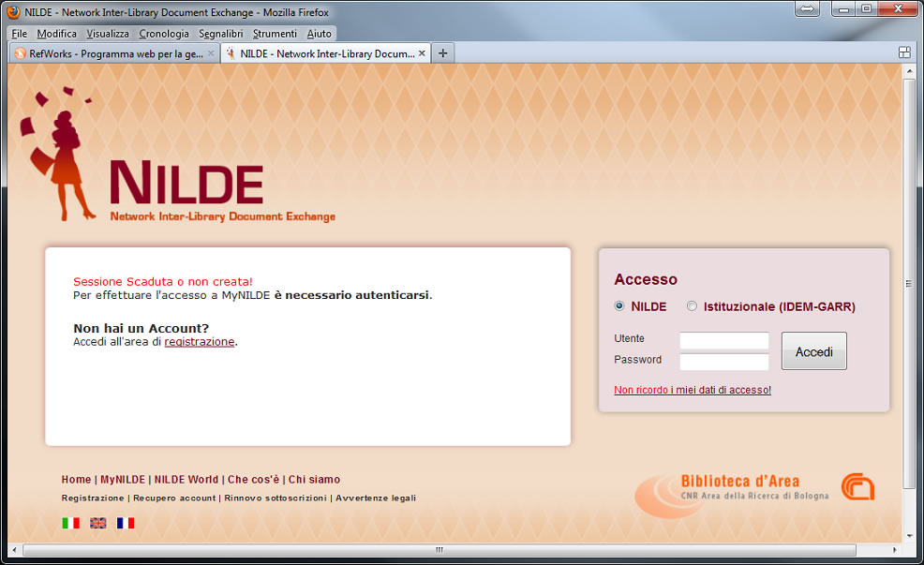Click the scroll right arrow
This screenshot has height=565, width=924.
[895, 550]
